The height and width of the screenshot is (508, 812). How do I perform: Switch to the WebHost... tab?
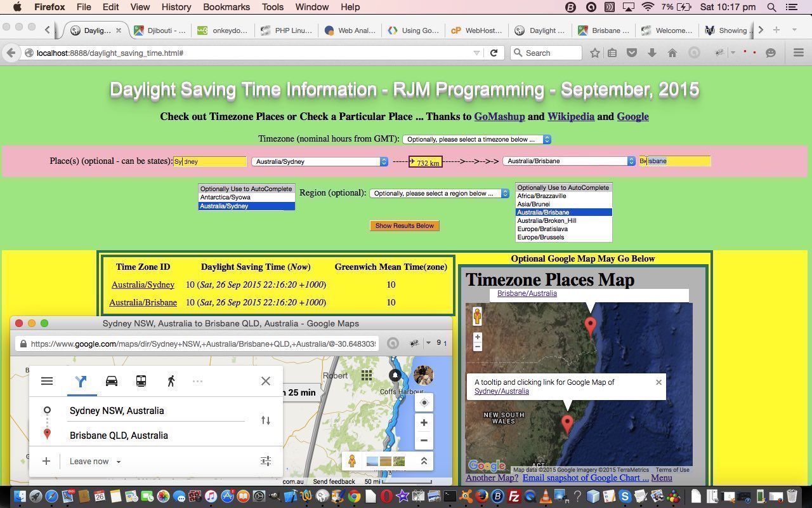[477, 30]
